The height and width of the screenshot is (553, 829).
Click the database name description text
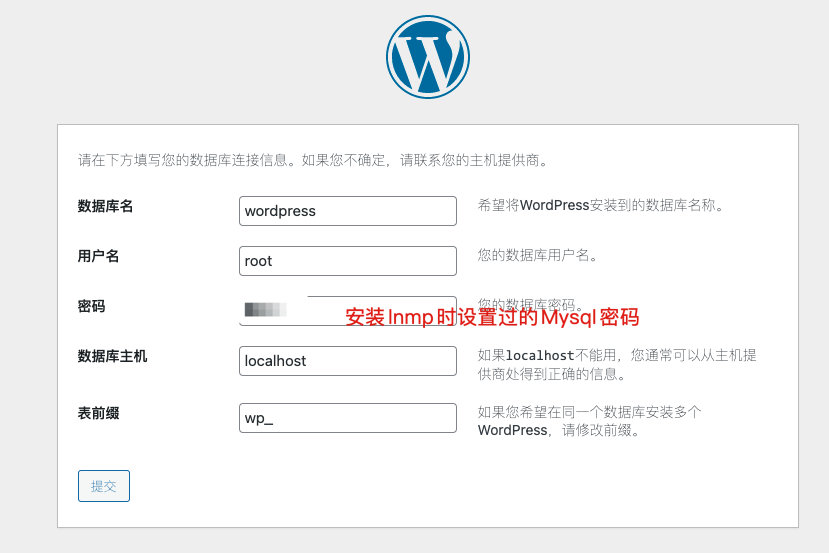(600, 206)
